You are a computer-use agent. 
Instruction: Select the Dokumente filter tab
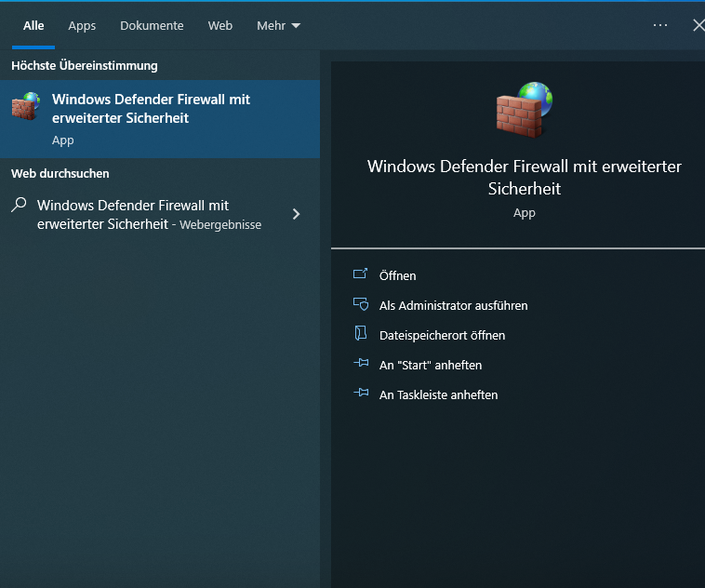pyautogui.click(x=152, y=26)
